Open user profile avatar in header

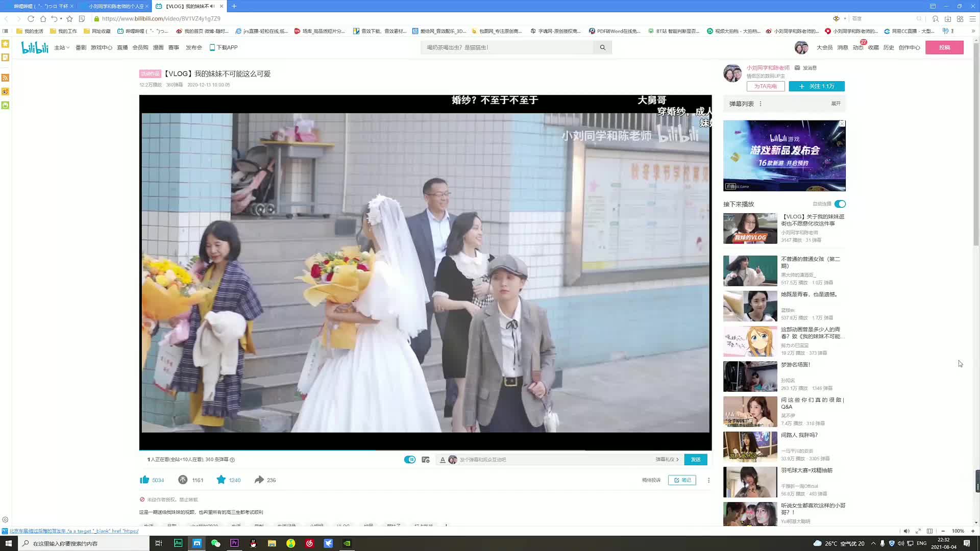coord(801,47)
